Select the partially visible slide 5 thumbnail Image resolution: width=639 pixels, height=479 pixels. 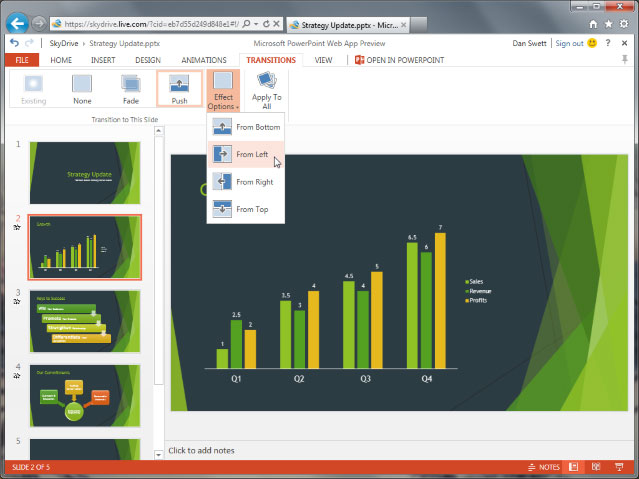click(x=85, y=449)
